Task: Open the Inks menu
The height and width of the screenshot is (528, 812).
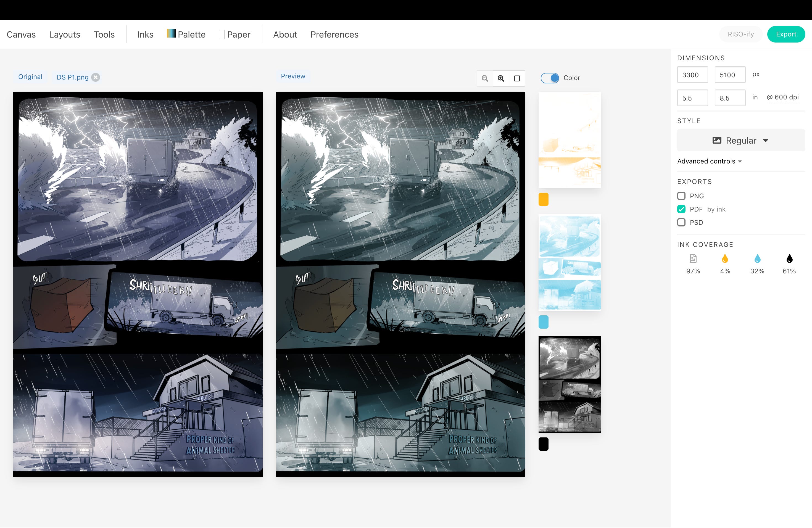Action: (145, 35)
